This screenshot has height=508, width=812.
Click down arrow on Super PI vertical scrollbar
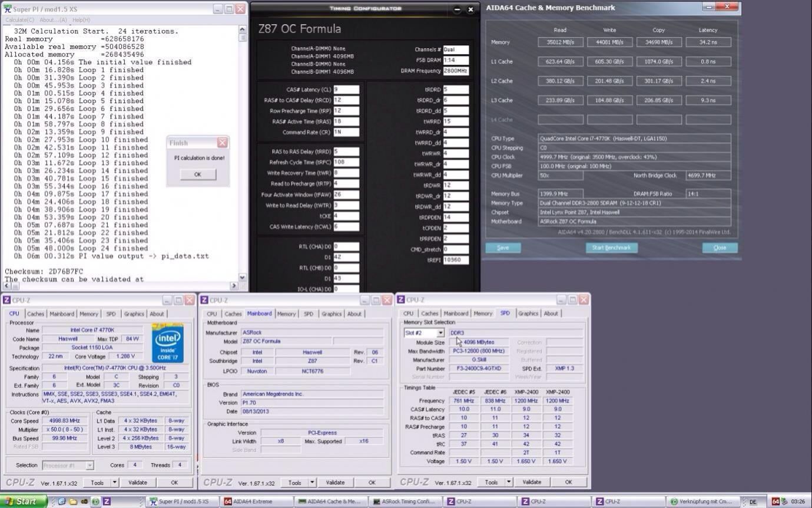click(243, 277)
